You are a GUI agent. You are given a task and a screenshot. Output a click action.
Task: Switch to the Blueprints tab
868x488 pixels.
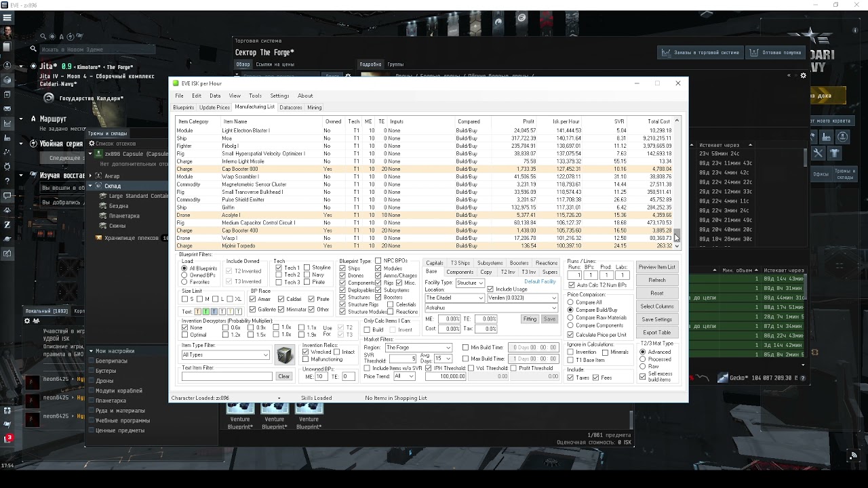(183, 107)
